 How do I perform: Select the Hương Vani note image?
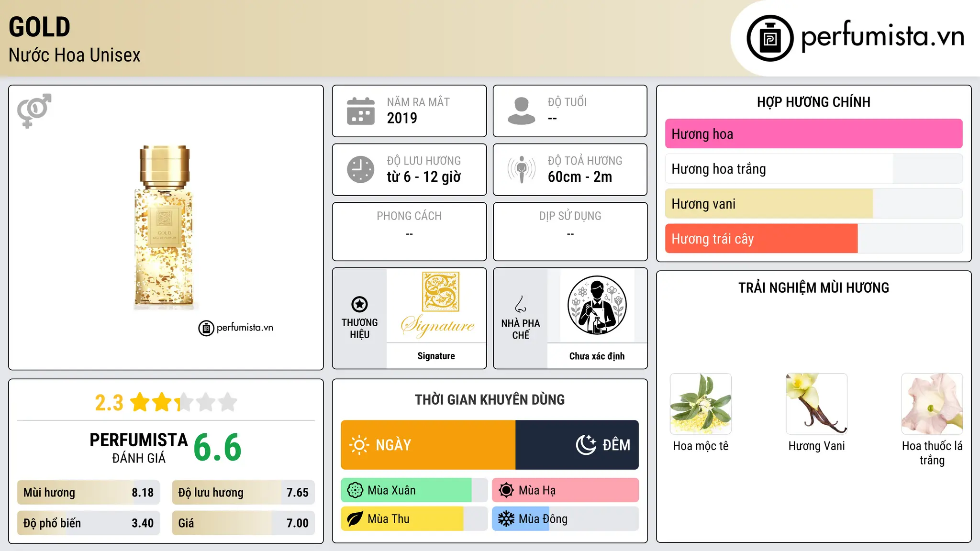(816, 404)
